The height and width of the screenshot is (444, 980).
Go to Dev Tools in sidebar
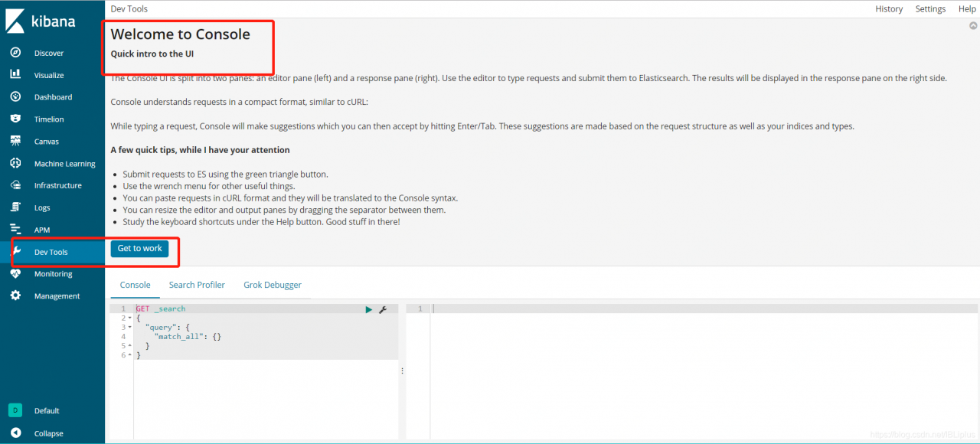pos(51,252)
